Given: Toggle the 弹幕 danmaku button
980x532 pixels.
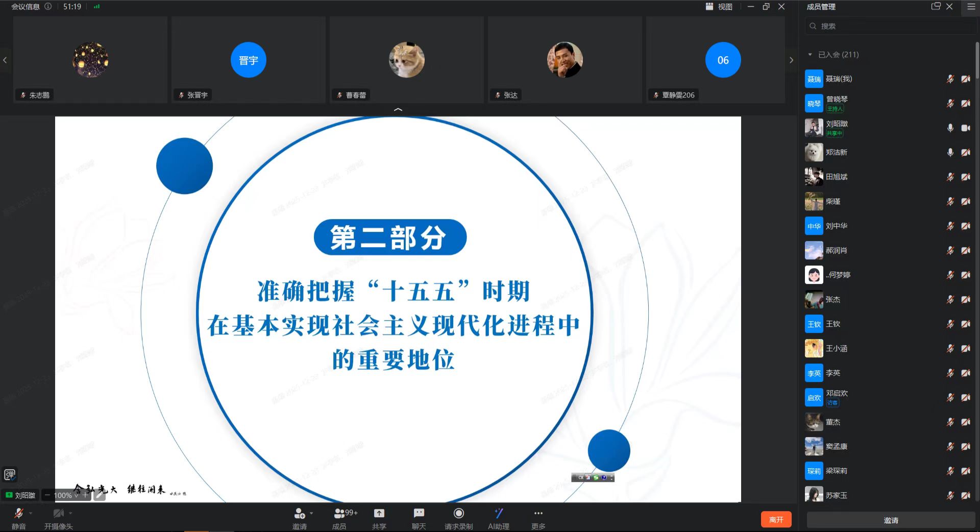Looking at the screenshot, I should 10,474.
